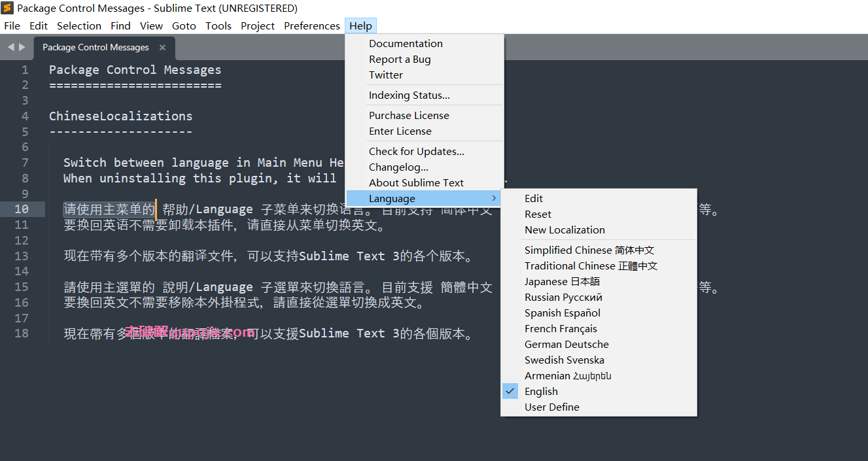Expand the Language submenu item

coord(425,198)
